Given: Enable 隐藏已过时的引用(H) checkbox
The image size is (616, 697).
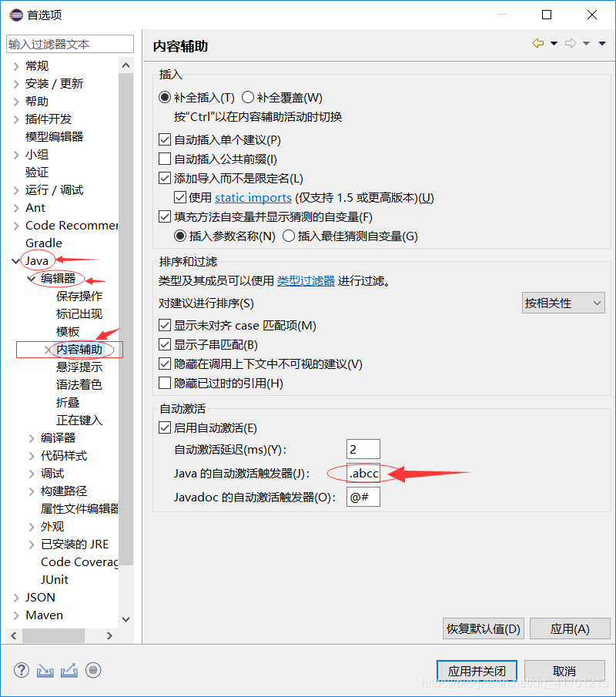Looking at the screenshot, I should [165, 384].
